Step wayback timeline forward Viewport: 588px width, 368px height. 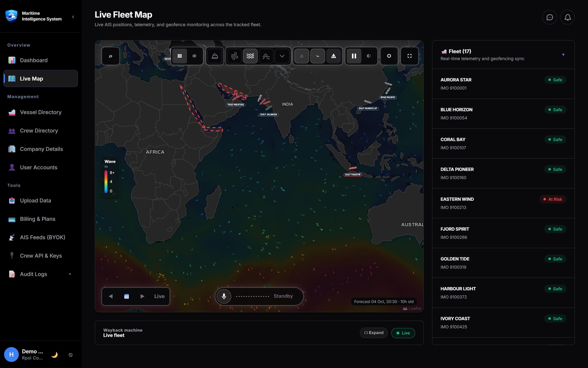(142, 296)
